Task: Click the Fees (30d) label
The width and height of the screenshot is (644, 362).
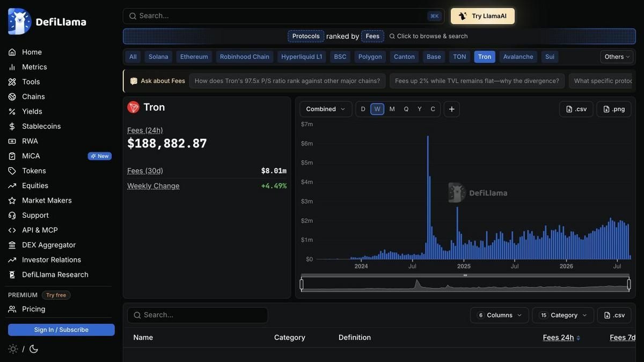Action: 145,171
